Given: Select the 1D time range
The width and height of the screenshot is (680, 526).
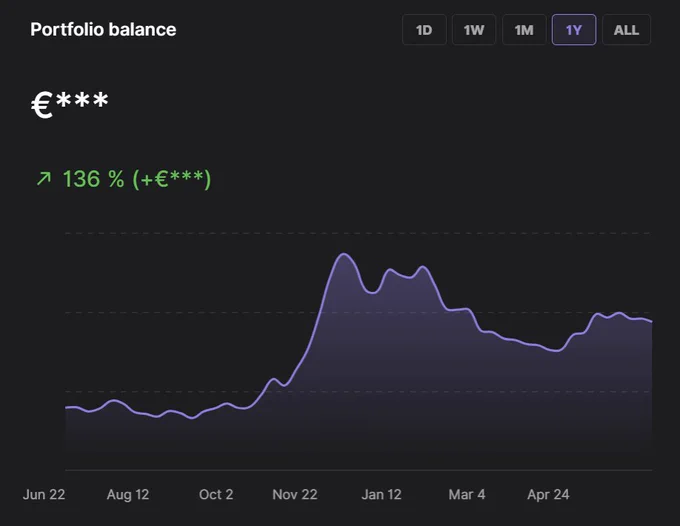Looking at the screenshot, I should [x=424, y=29].
